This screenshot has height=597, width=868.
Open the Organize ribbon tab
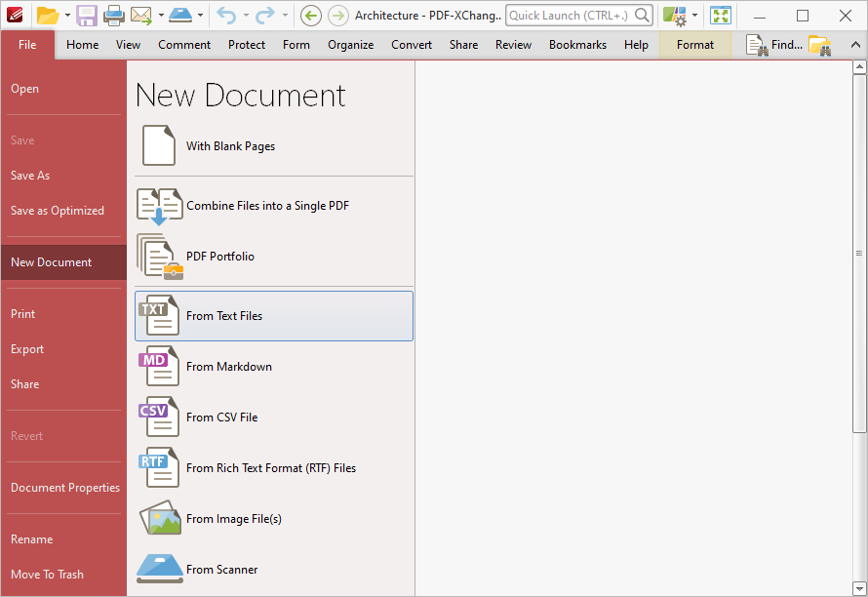click(350, 45)
